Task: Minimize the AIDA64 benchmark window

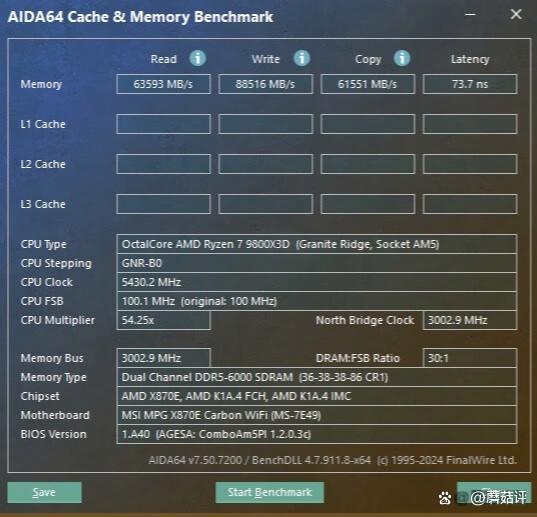Action: pos(470,14)
